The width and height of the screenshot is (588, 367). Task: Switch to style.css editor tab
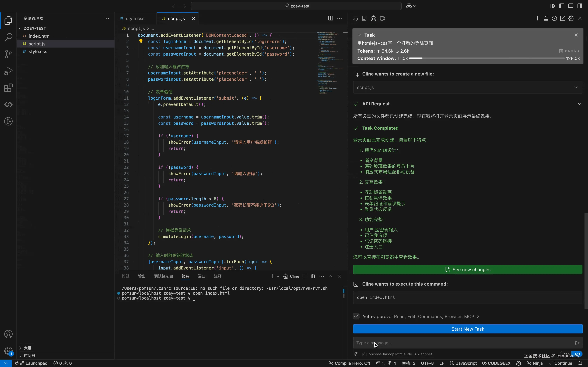pyautogui.click(x=135, y=19)
